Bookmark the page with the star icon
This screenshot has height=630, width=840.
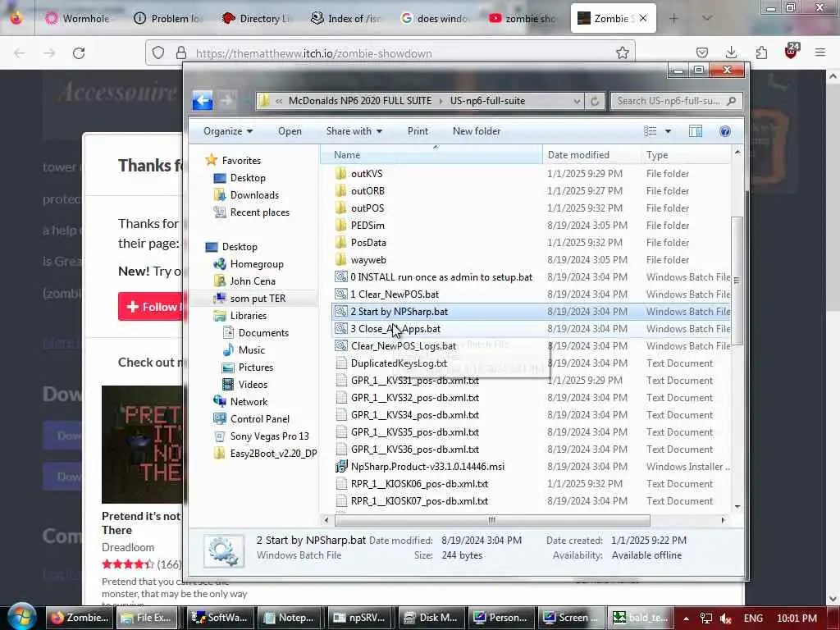[622, 53]
